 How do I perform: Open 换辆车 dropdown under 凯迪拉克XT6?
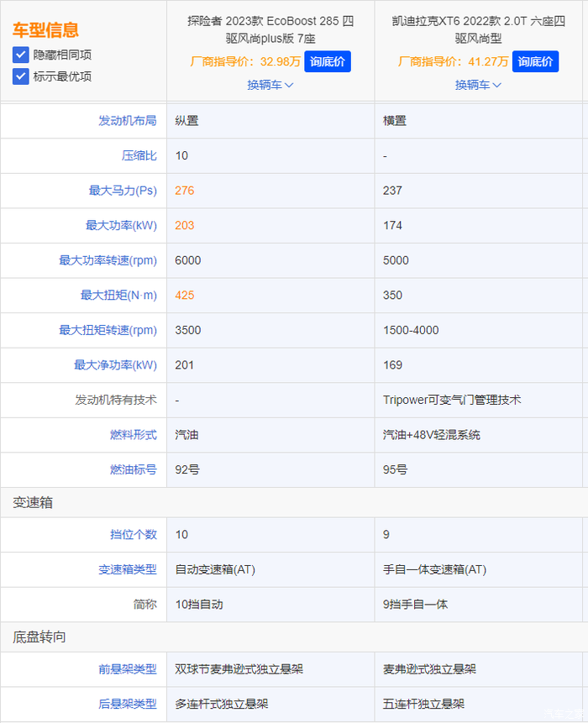[x=478, y=85]
